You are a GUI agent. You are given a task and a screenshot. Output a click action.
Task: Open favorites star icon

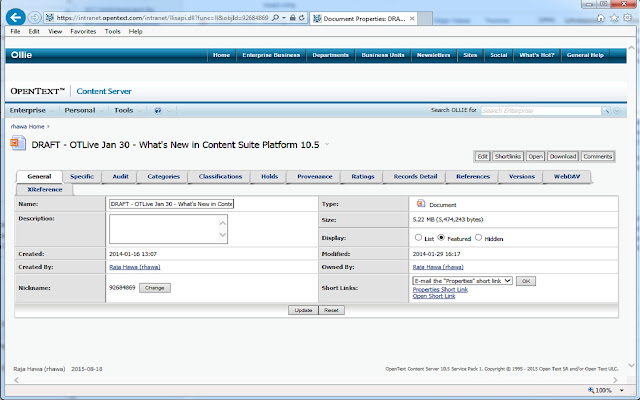(x=614, y=18)
